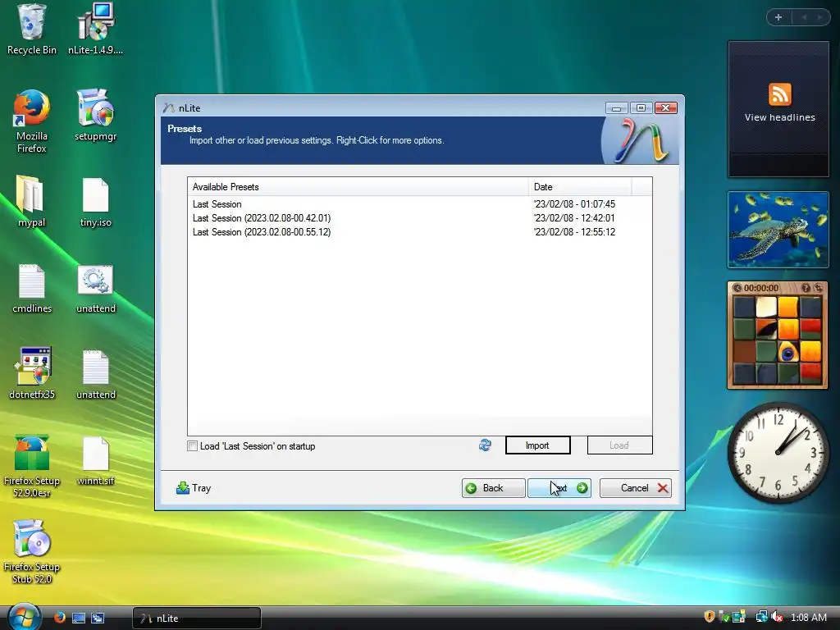Open the Recycle Bin desktop icon
Screen dimensions: 840x630
point(31,30)
